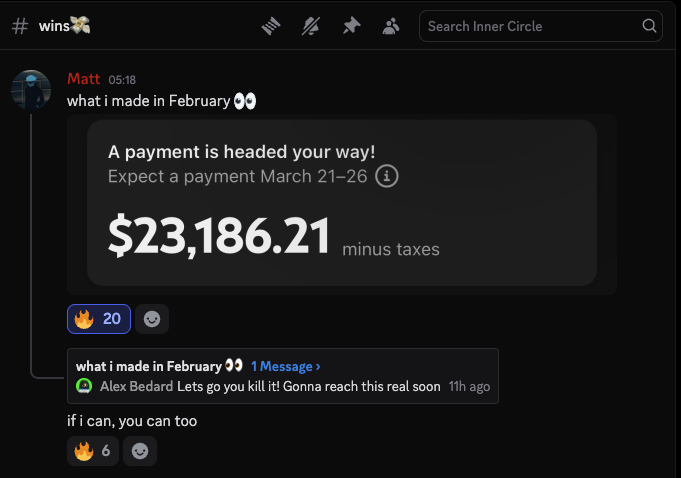Add reaction below the payment image
Screen dimensions: 681x478
pyautogui.click(x=152, y=319)
